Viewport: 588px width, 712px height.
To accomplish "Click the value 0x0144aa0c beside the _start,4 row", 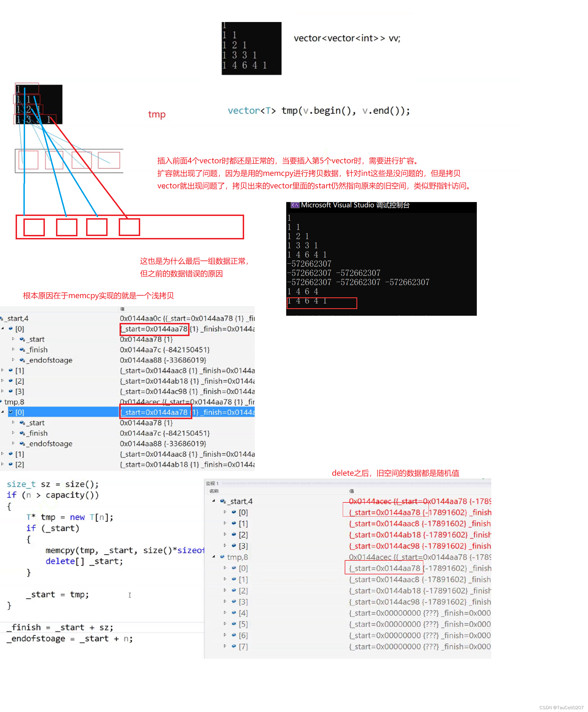I will 140,319.
